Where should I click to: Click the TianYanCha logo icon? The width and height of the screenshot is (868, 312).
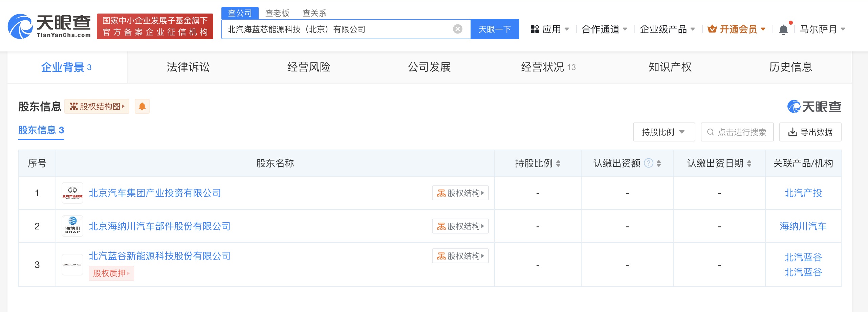point(20,26)
